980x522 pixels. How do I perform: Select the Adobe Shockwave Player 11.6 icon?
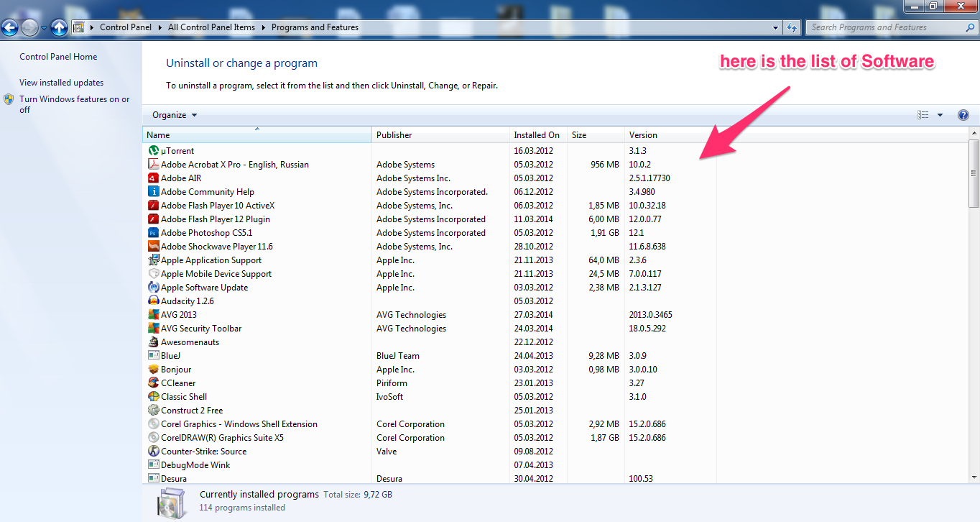tap(153, 247)
